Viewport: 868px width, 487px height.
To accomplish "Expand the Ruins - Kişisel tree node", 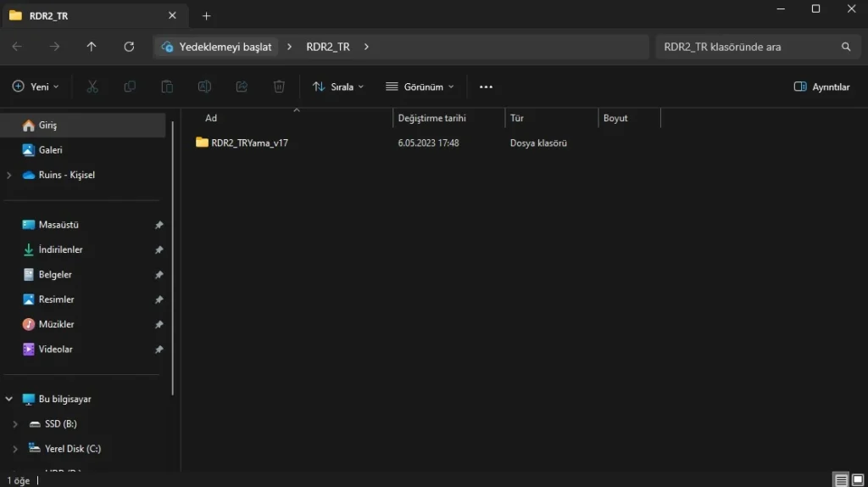I will (x=8, y=175).
